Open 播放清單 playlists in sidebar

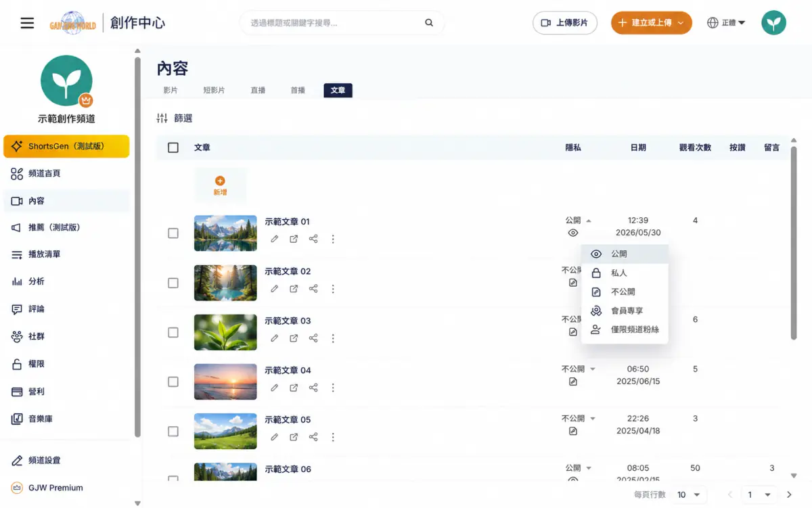(66, 254)
